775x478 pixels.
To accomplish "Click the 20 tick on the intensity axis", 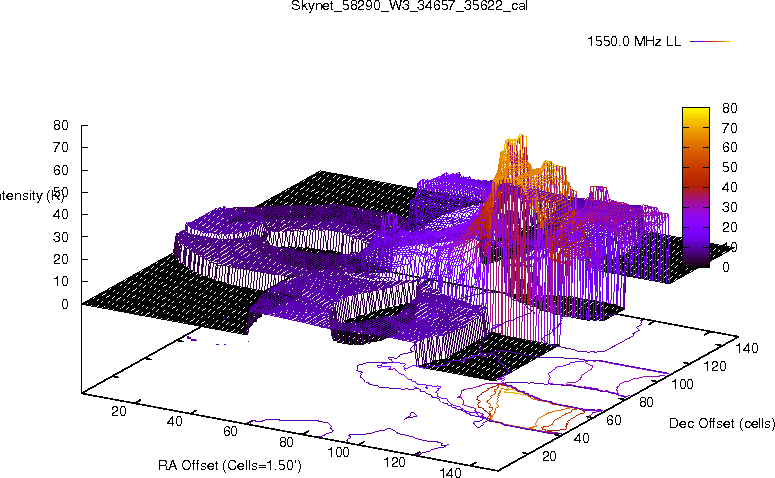I will 61,259.
